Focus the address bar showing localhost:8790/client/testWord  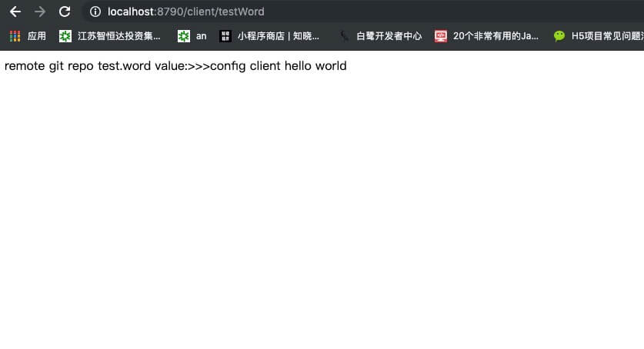click(x=362, y=12)
